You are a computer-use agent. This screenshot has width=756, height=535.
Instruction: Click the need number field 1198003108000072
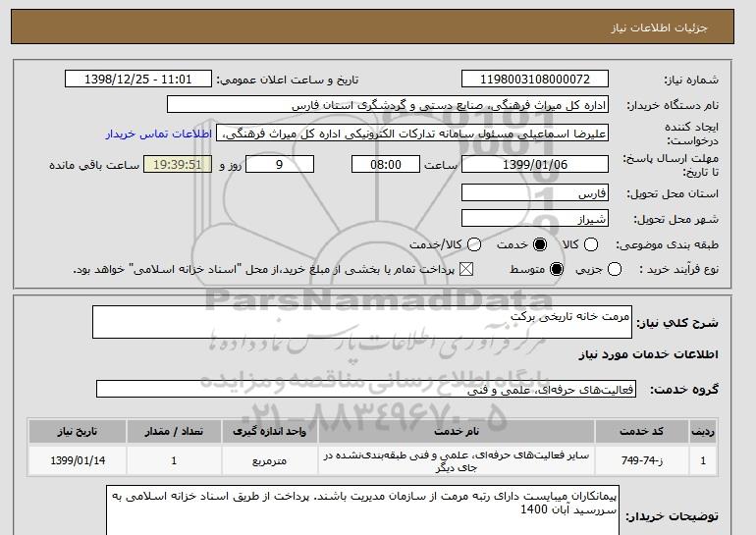(x=535, y=80)
